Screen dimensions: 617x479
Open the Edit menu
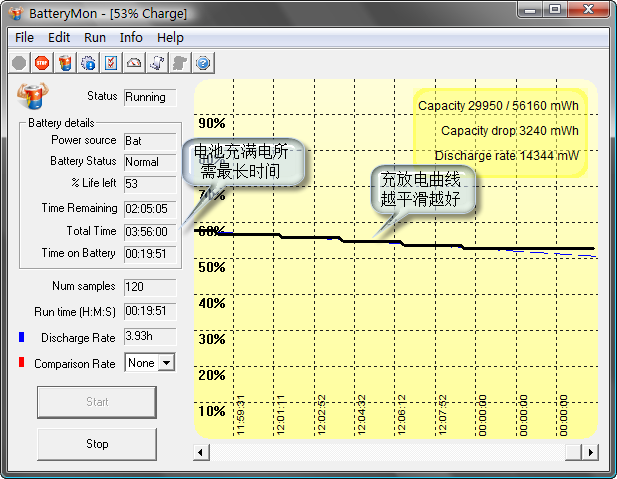click(x=59, y=38)
